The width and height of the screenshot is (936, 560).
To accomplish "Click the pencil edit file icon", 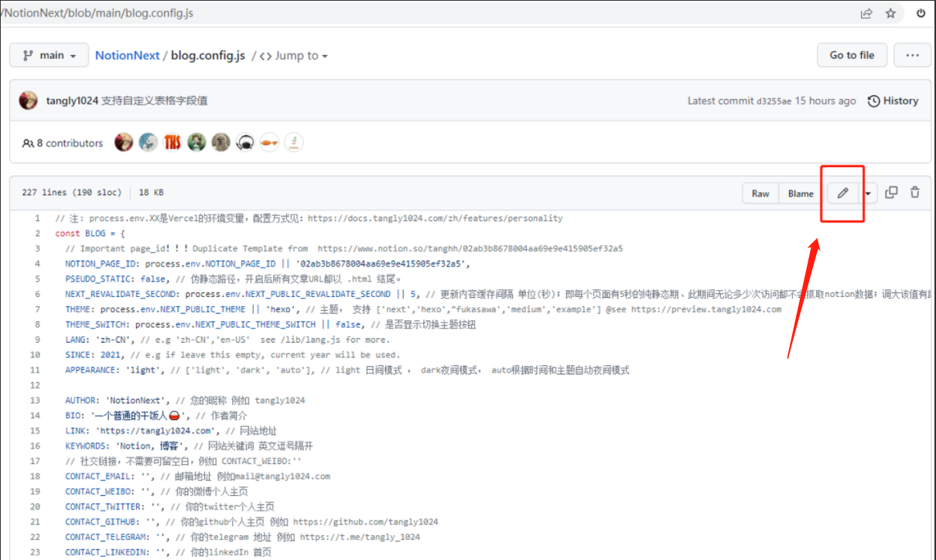I will [843, 193].
